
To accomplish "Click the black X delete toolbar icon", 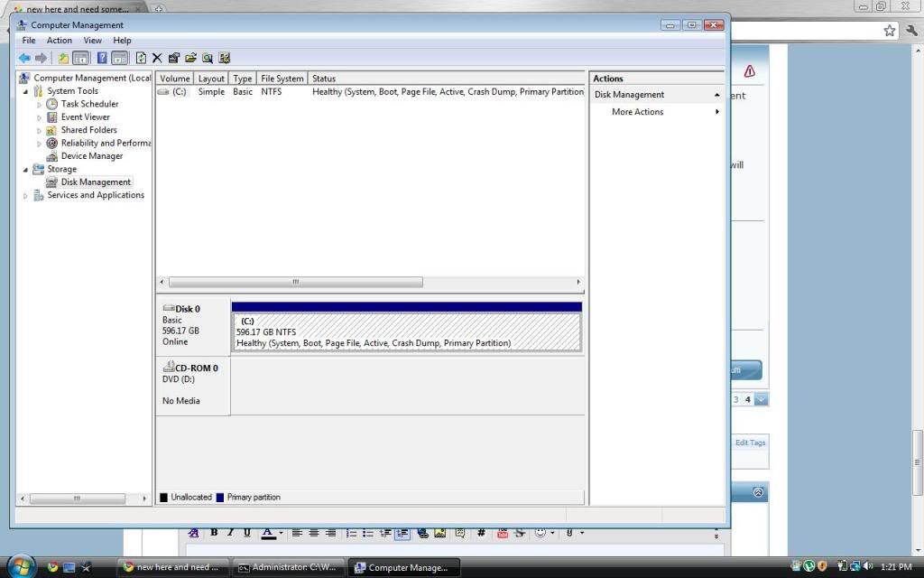I will 157,58.
